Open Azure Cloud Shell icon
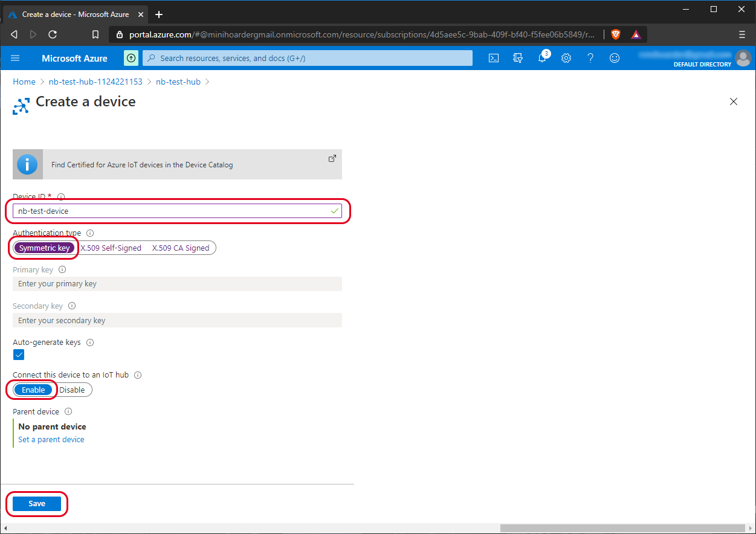The width and height of the screenshot is (756, 534). pos(494,58)
